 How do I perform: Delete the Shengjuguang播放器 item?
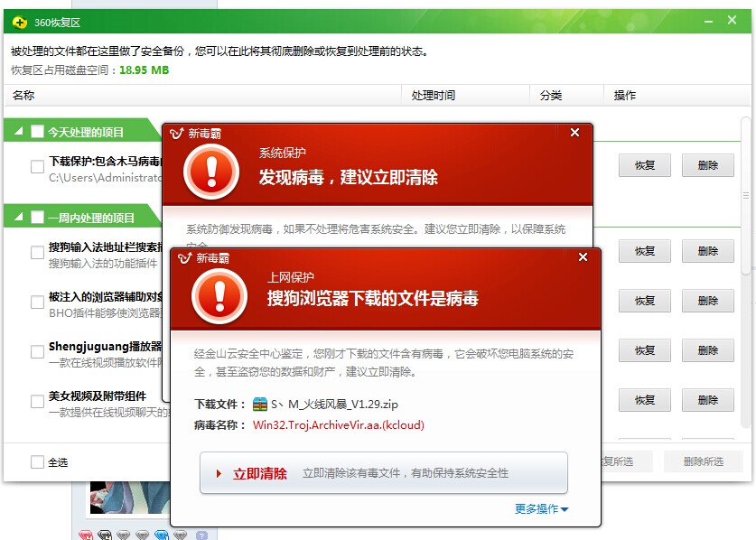coord(708,350)
